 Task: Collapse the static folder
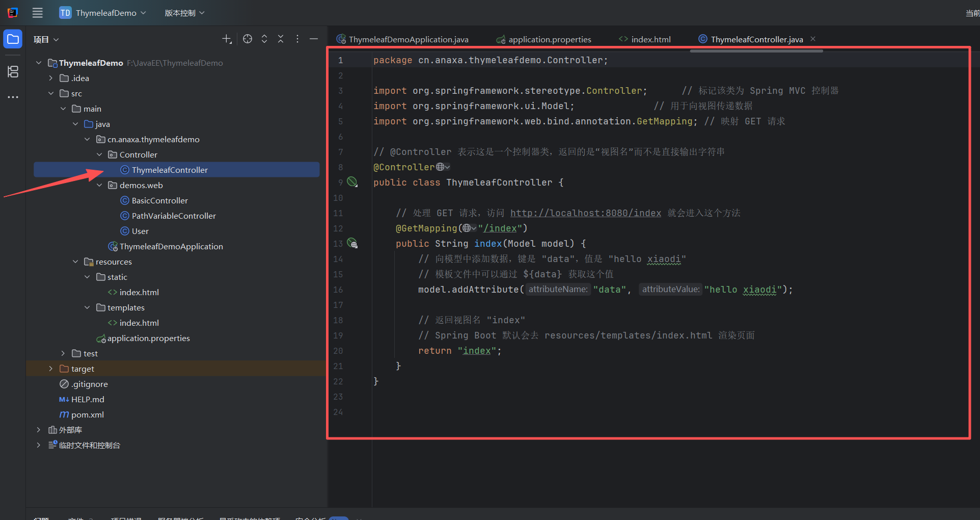(87, 277)
